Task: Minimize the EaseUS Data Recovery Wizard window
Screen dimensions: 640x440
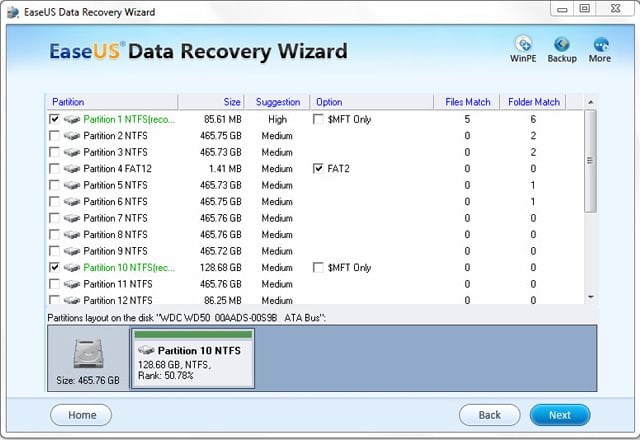Action: tap(562, 9)
